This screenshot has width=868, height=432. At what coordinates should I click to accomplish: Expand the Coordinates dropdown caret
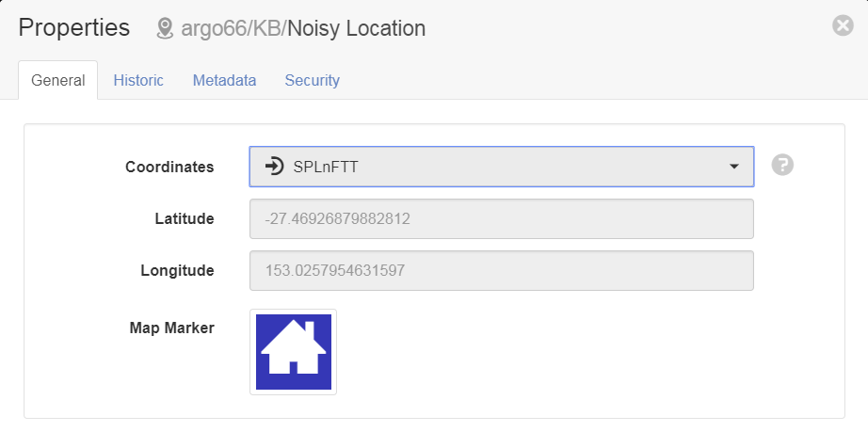(x=734, y=167)
